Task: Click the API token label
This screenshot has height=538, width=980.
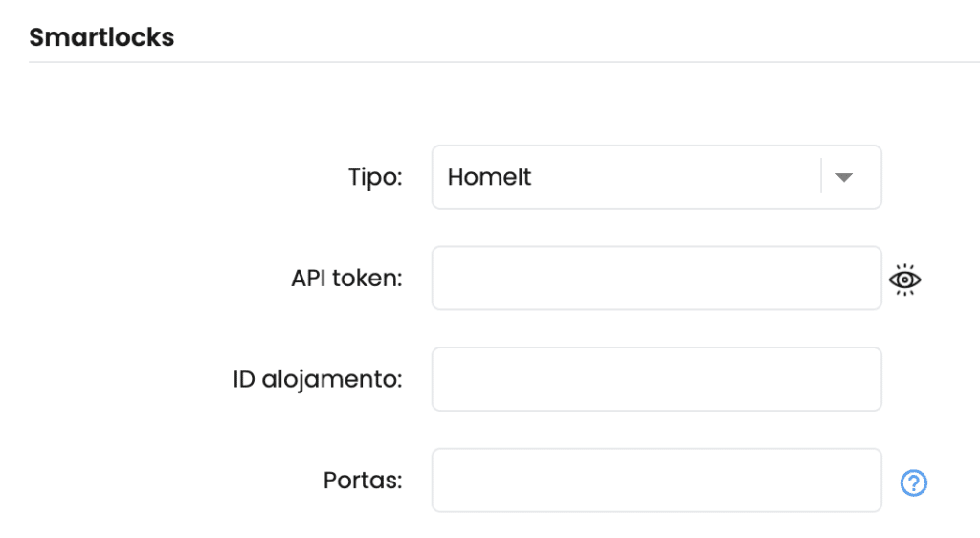Action: (346, 278)
